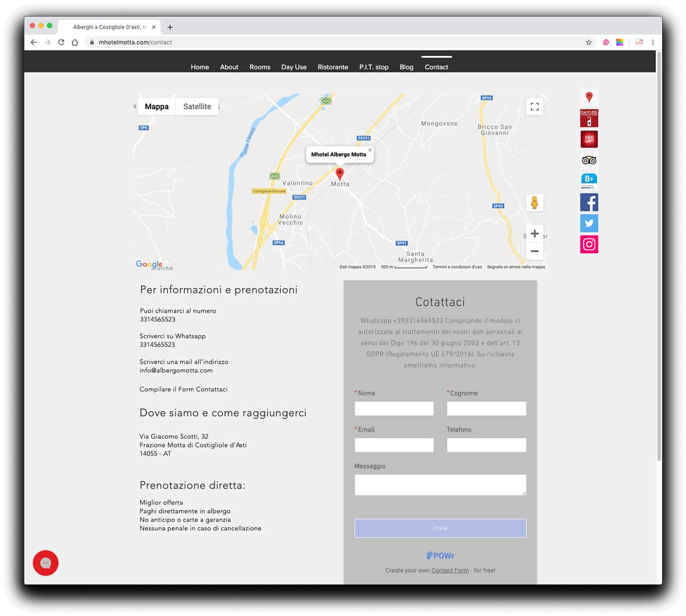The image size is (686, 616).
Task: Open the red D&H badge icon
Action: click(x=589, y=139)
